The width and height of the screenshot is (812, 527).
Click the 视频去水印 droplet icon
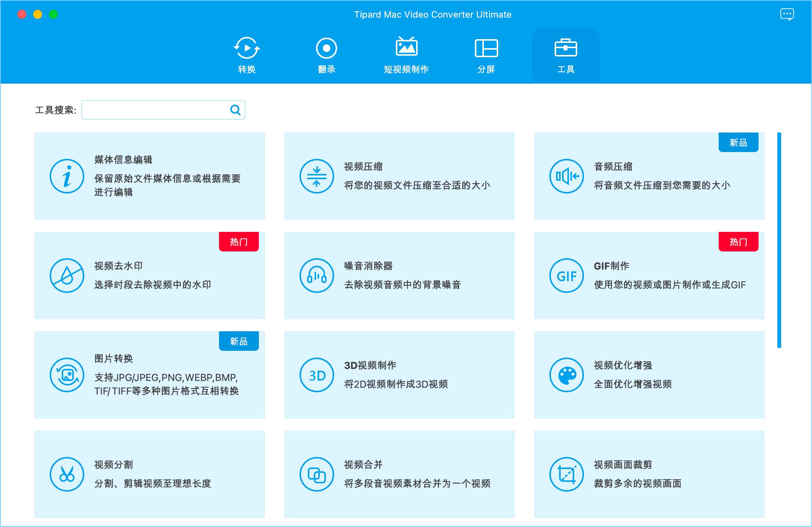click(67, 276)
